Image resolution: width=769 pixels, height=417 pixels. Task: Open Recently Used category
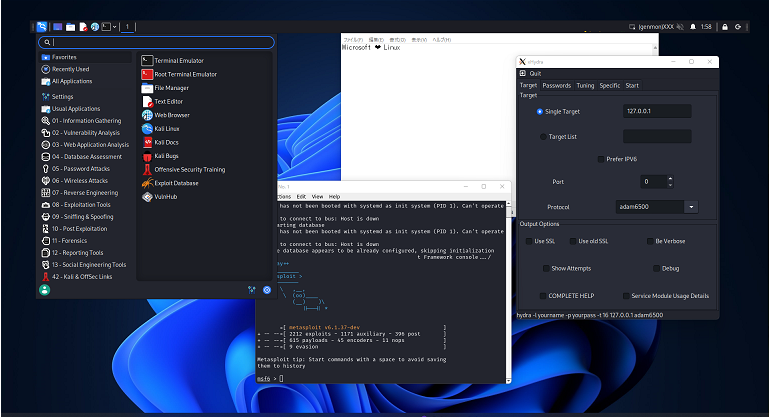pyautogui.click(x=86, y=69)
